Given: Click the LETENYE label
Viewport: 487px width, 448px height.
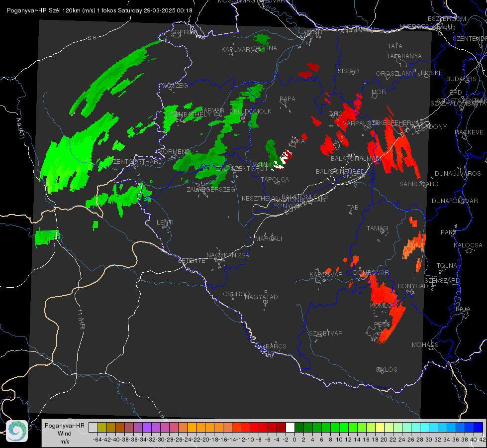Looking at the screenshot, I should tap(192, 261).
